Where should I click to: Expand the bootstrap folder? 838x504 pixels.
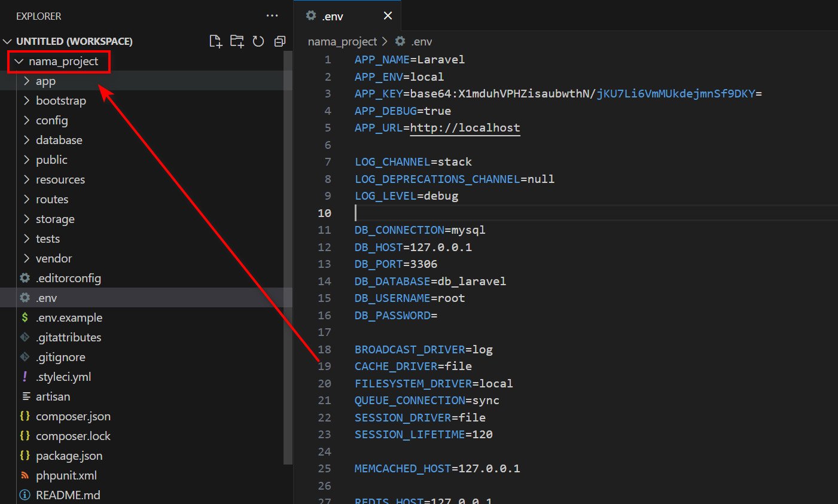tap(26, 100)
